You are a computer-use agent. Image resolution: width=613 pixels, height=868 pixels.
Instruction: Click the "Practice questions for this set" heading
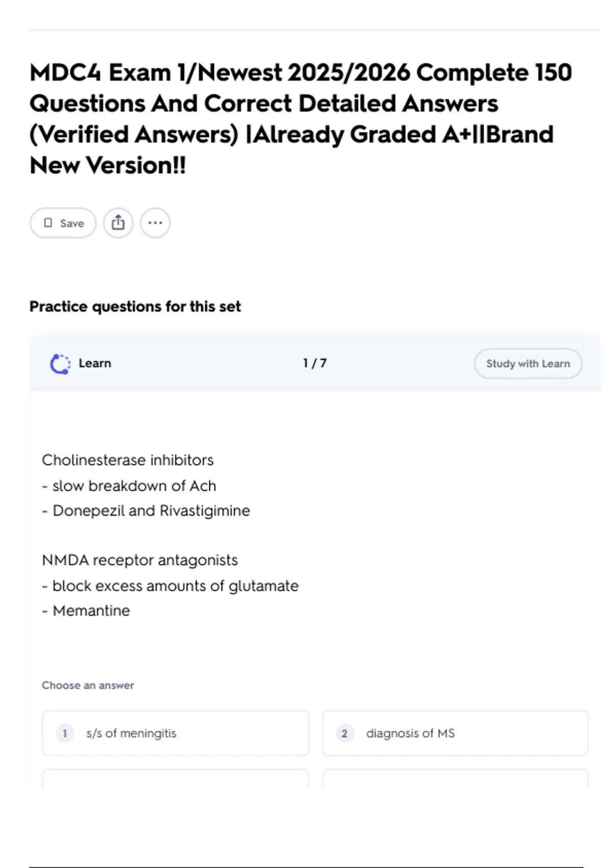135,306
